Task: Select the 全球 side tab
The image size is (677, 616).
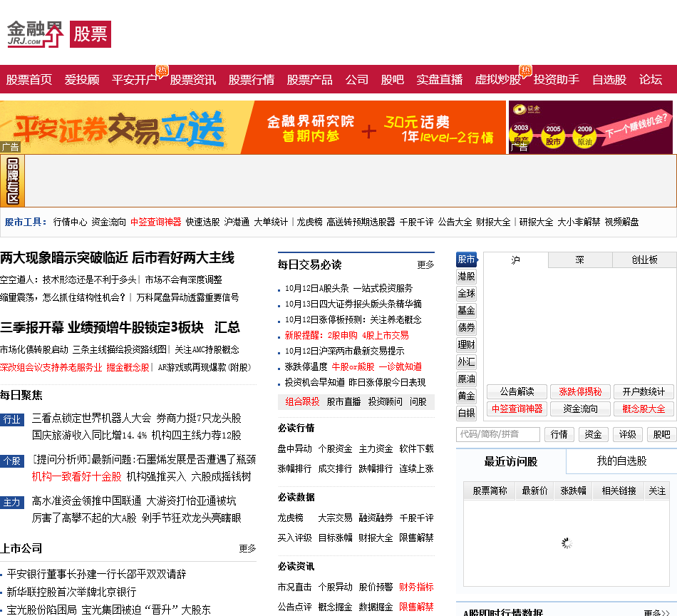Action: pyautogui.click(x=466, y=294)
